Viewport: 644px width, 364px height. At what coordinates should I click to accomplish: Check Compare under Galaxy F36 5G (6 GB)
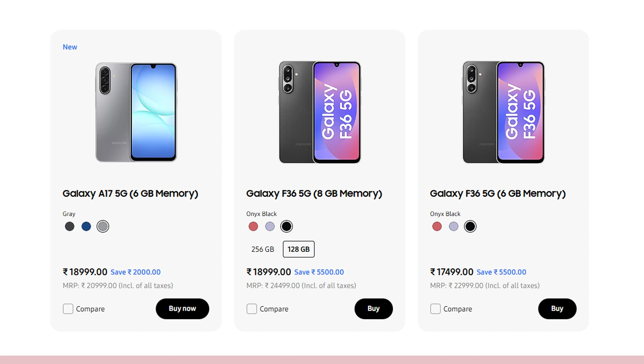[x=435, y=309]
